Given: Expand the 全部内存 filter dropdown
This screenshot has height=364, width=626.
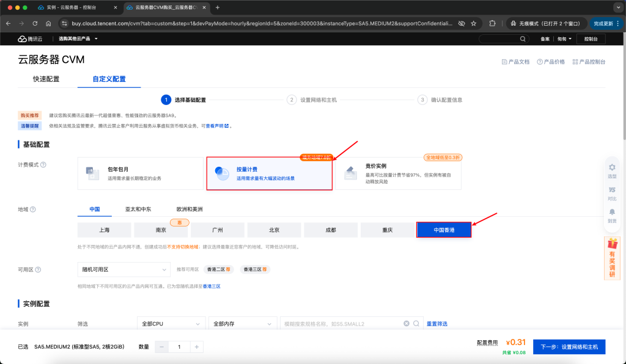Looking at the screenshot, I should pyautogui.click(x=242, y=323).
